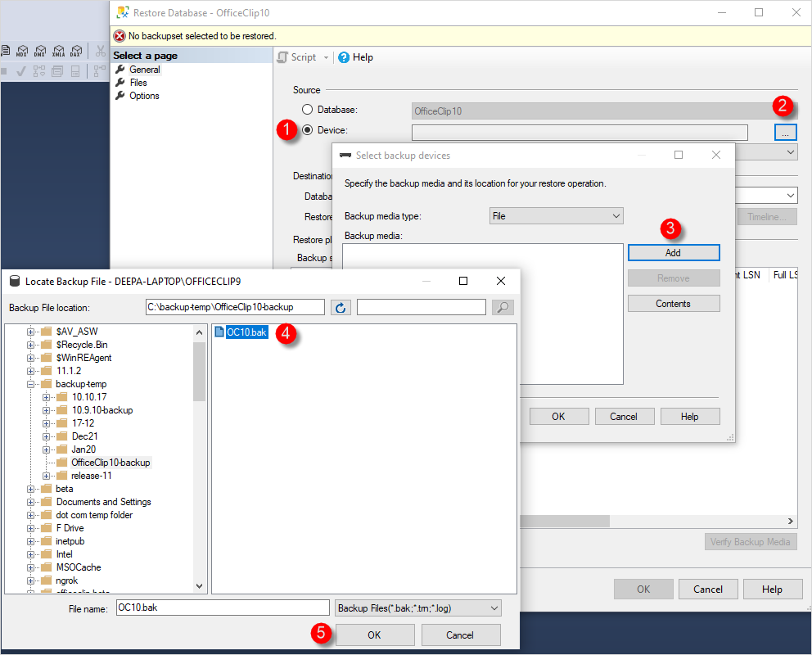Open the General page
Screen dimensions: 812x655
click(145, 70)
